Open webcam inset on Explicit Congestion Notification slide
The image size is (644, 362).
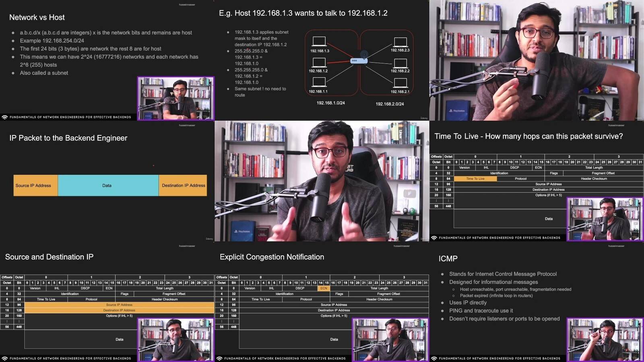[390, 340]
